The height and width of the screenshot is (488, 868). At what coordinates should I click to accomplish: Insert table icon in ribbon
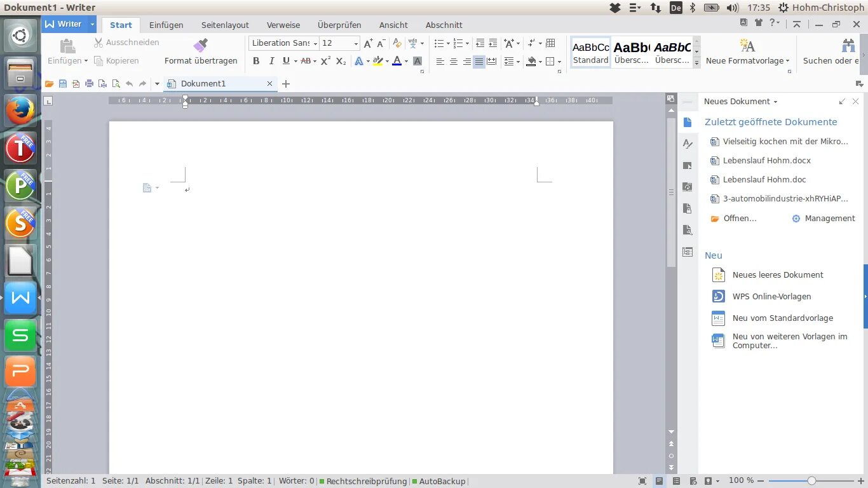coord(550,43)
